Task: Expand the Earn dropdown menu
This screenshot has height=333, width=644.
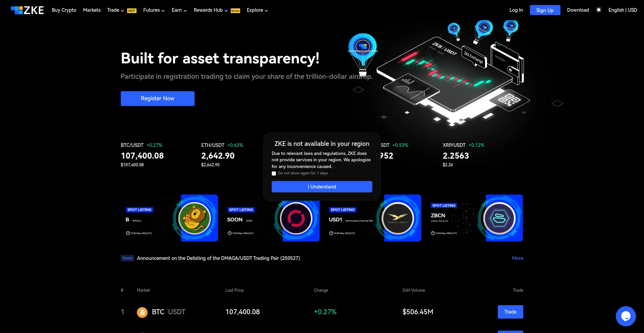Action: [x=179, y=10]
